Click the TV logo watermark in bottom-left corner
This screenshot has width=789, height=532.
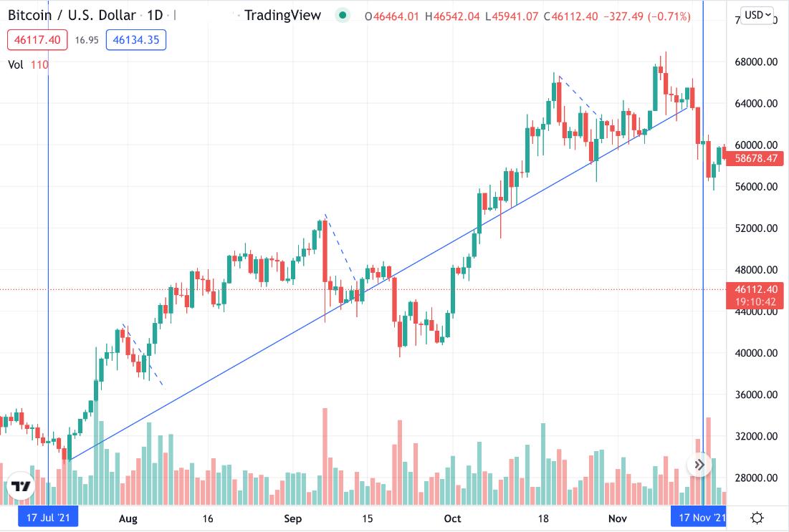coord(19,487)
